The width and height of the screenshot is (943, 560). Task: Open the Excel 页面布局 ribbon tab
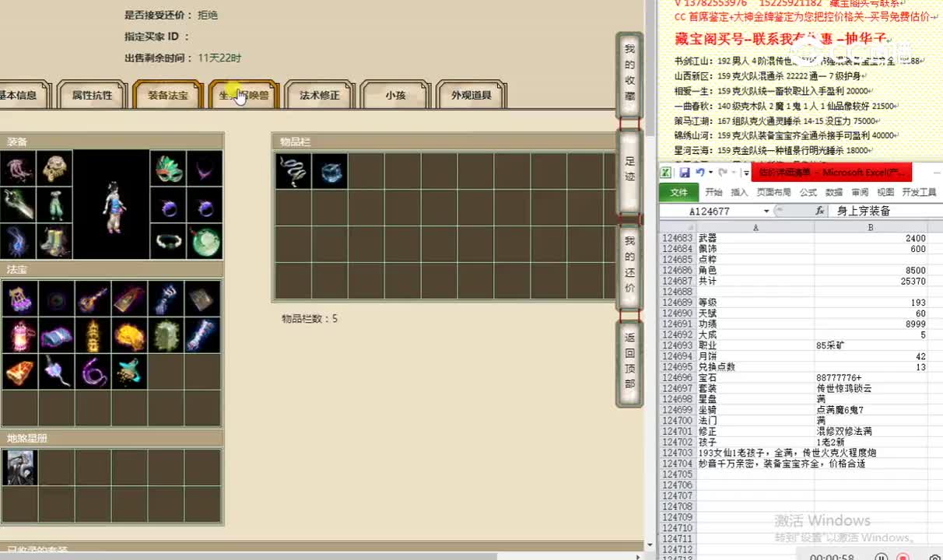[774, 192]
